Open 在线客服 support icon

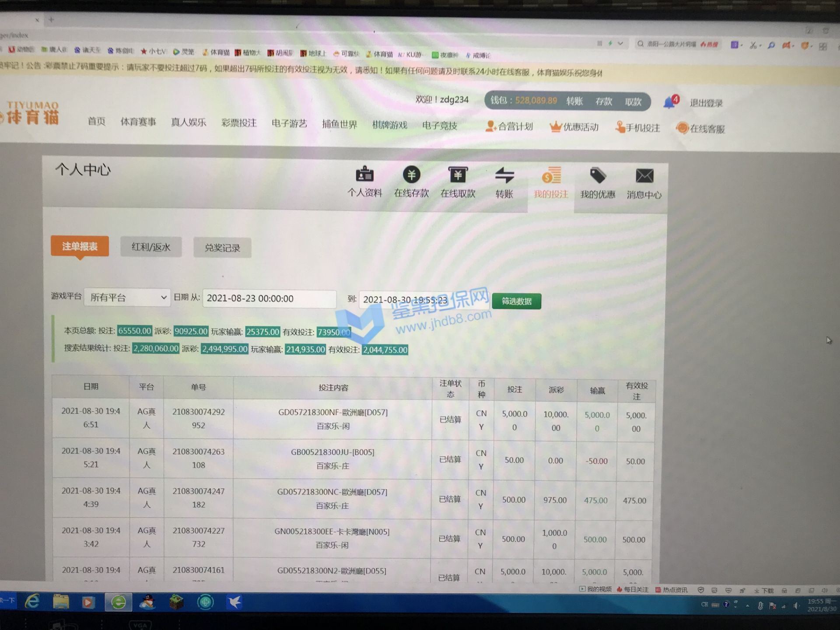[682, 128]
